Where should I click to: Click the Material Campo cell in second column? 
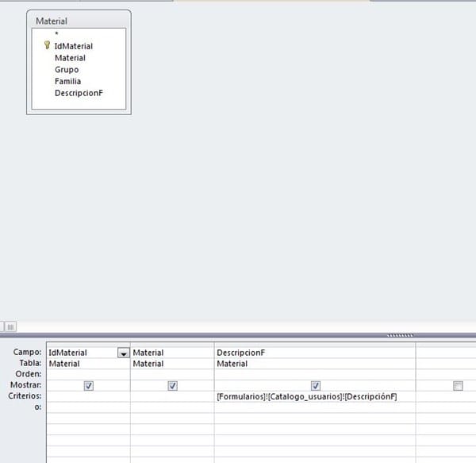click(172, 353)
